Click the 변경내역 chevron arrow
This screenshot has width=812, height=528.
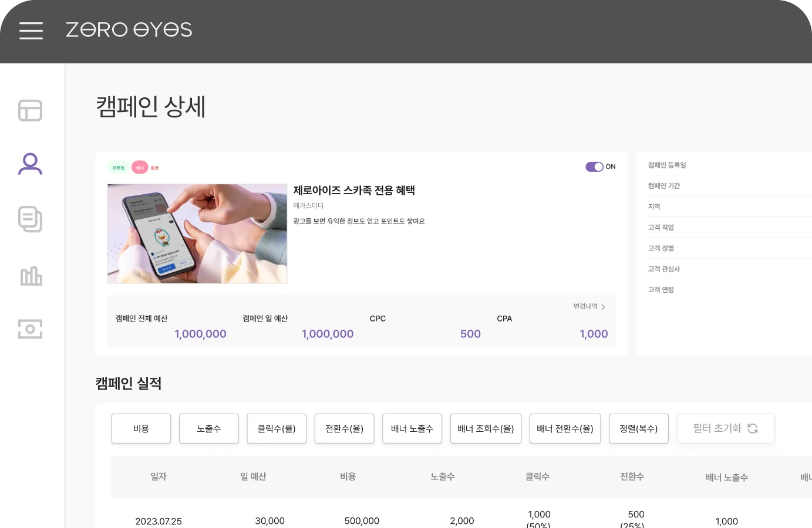(603, 307)
